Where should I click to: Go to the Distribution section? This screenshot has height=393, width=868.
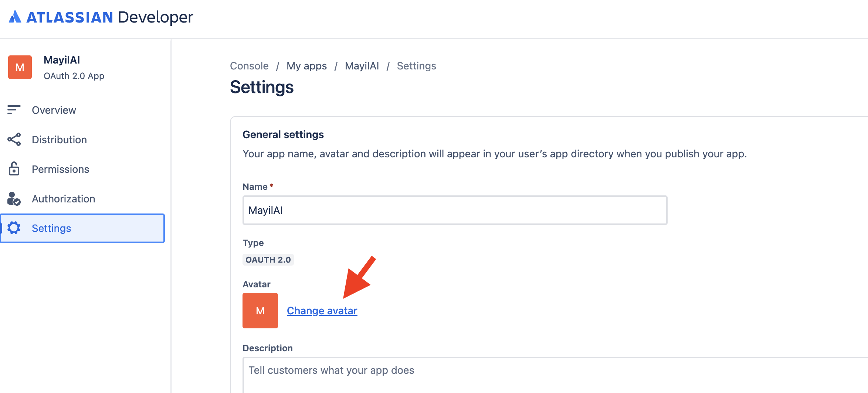pyautogui.click(x=59, y=140)
